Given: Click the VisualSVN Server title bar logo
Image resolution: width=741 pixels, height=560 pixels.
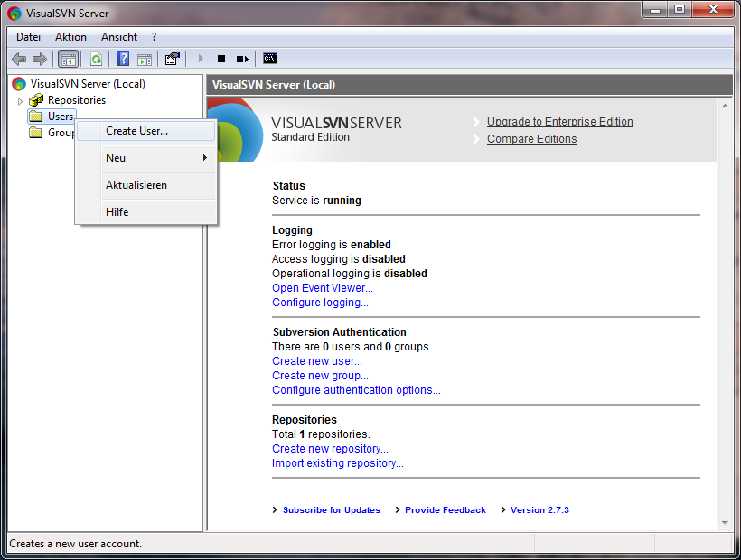Looking at the screenshot, I should tap(14, 14).
